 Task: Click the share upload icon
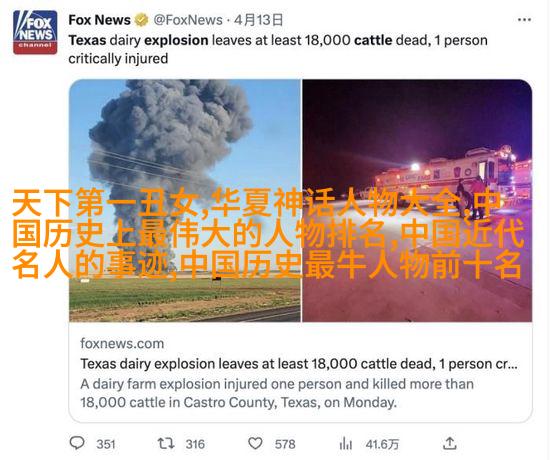[x=449, y=443]
